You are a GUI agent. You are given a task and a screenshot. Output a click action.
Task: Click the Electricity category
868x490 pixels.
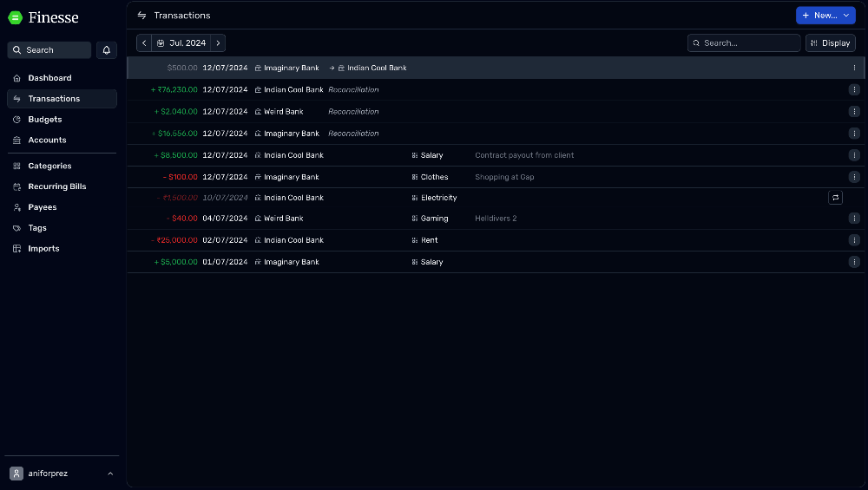coord(435,198)
